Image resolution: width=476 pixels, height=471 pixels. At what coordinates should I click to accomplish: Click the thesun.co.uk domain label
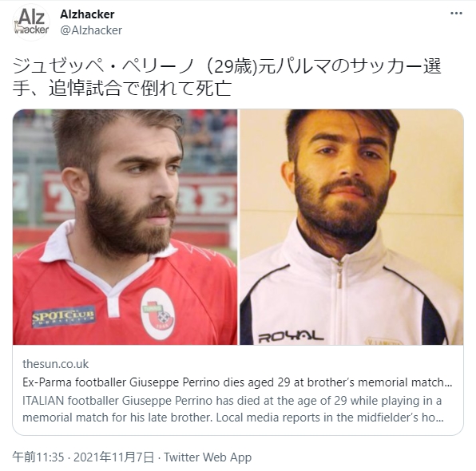coord(56,364)
